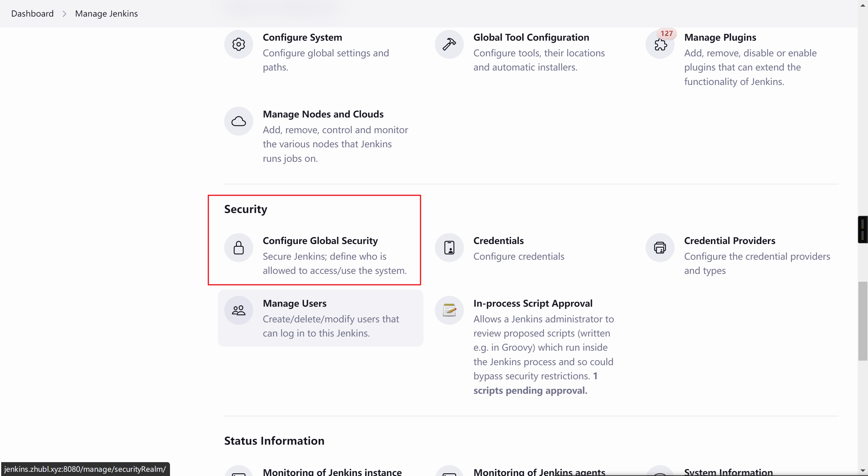Viewport: 868px width, 476px height.
Task: Open the Configure Global Security link
Action: pyautogui.click(x=320, y=240)
